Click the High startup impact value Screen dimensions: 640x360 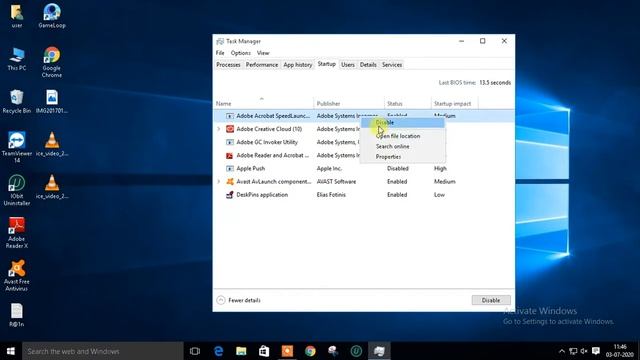(440, 169)
